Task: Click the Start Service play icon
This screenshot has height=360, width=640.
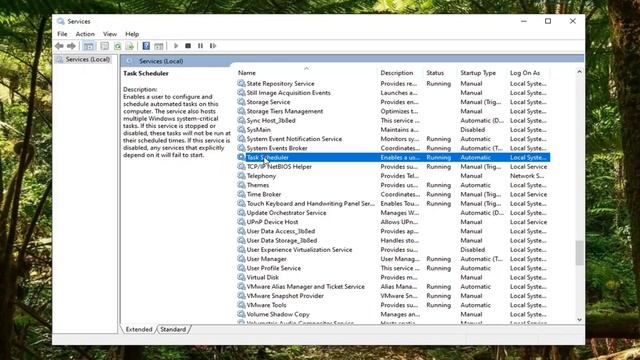Action: (176, 46)
